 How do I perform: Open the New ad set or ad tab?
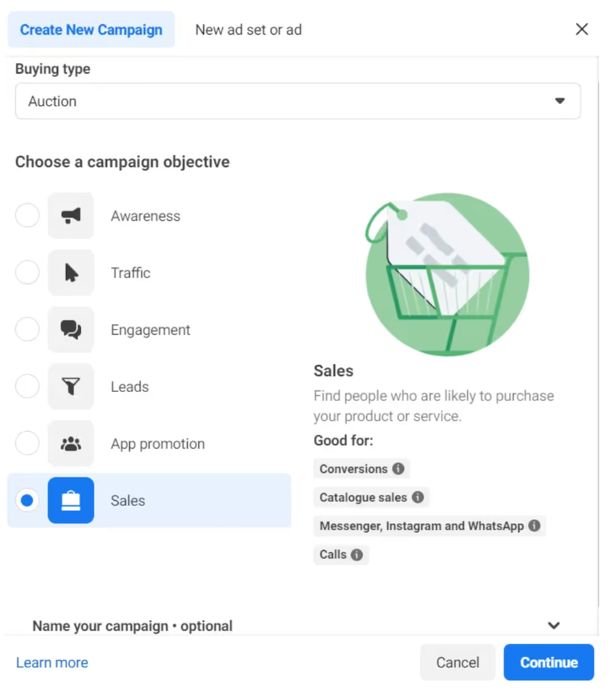pyautogui.click(x=248, y=29)
